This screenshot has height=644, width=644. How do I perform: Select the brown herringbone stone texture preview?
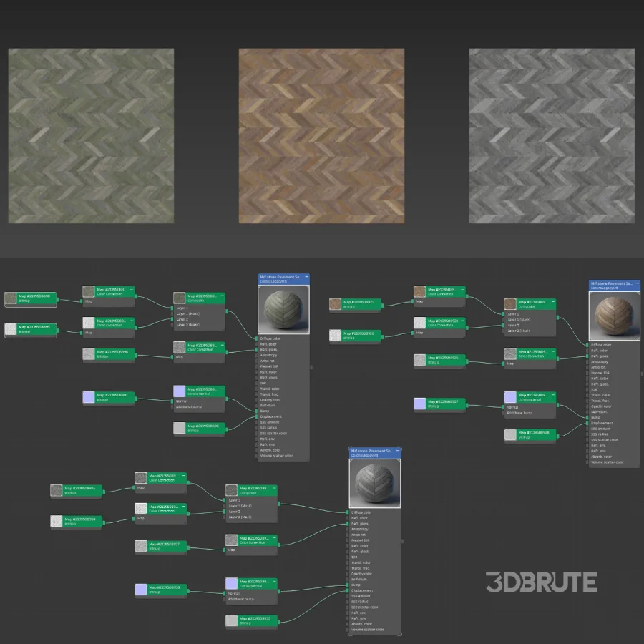point(321,136)
